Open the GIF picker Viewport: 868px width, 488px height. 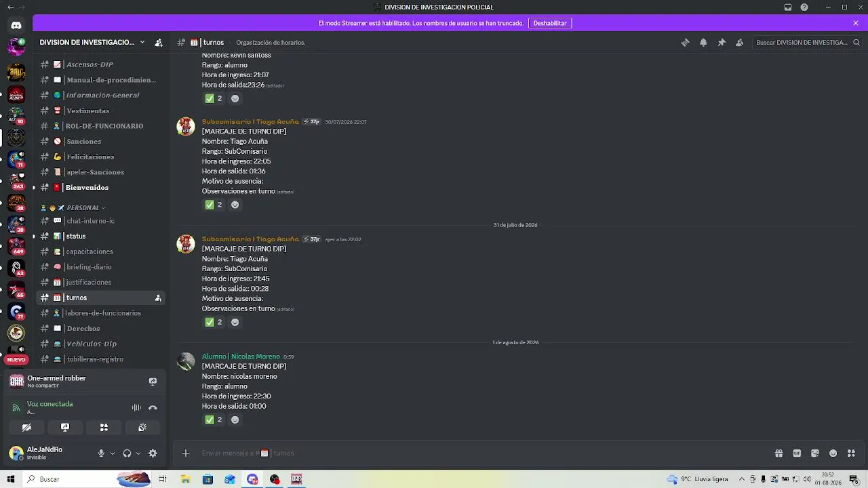797,453
